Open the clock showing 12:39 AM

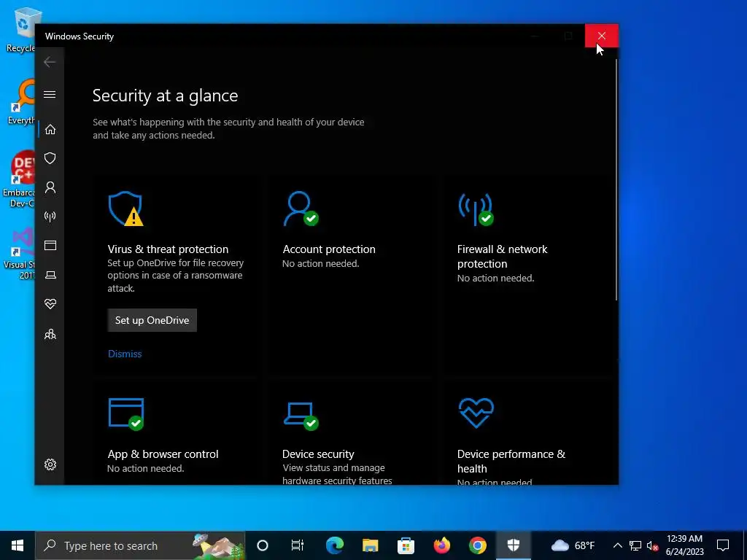point(684,545)
